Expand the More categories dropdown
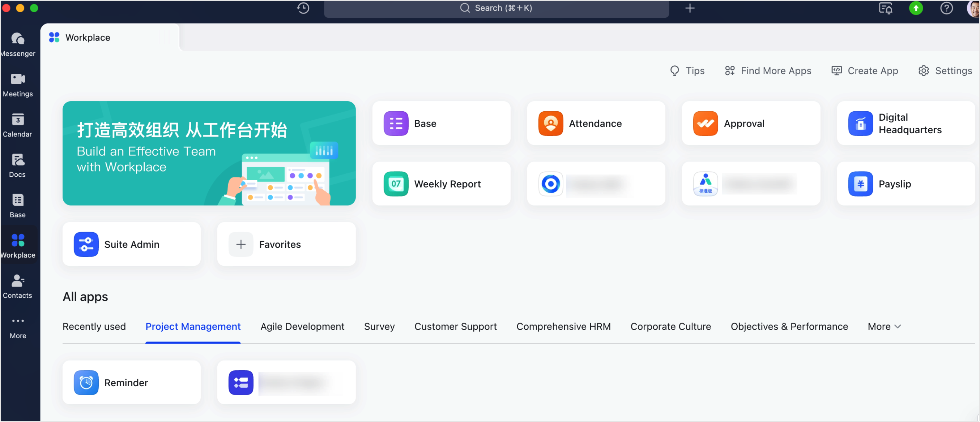 [x=884, y=327]
